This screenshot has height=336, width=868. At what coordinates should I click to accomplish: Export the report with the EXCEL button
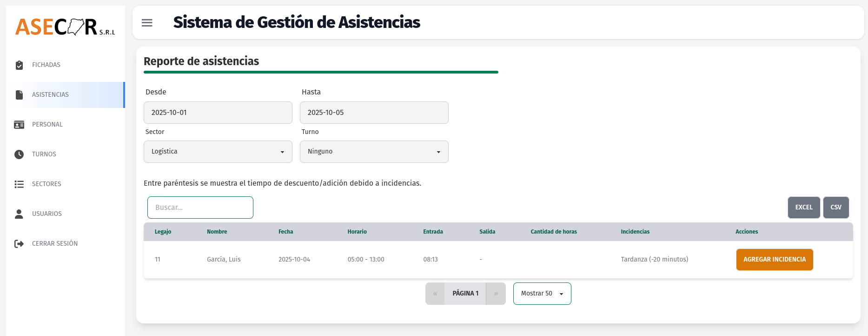pos(804,208)
